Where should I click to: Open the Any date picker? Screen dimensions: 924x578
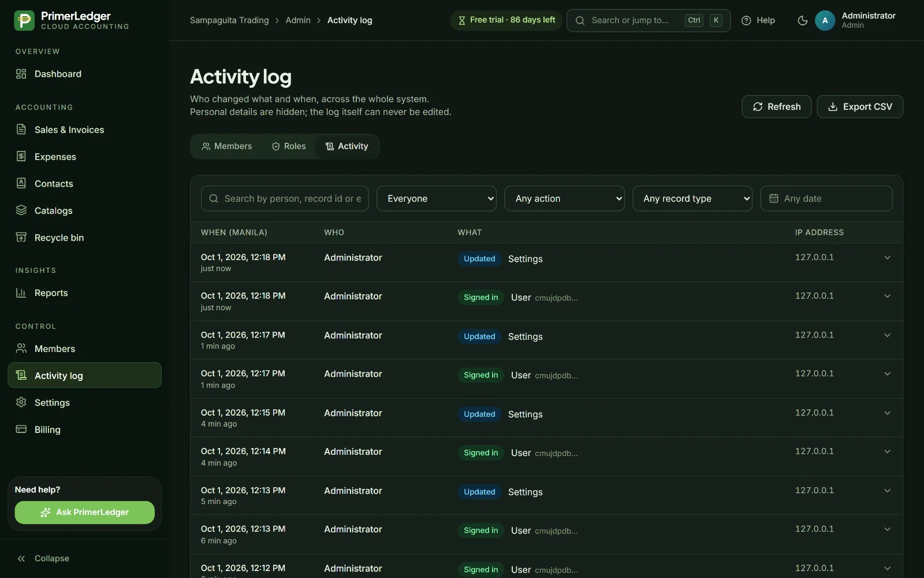pyautogui.click(x=826, y=198)
